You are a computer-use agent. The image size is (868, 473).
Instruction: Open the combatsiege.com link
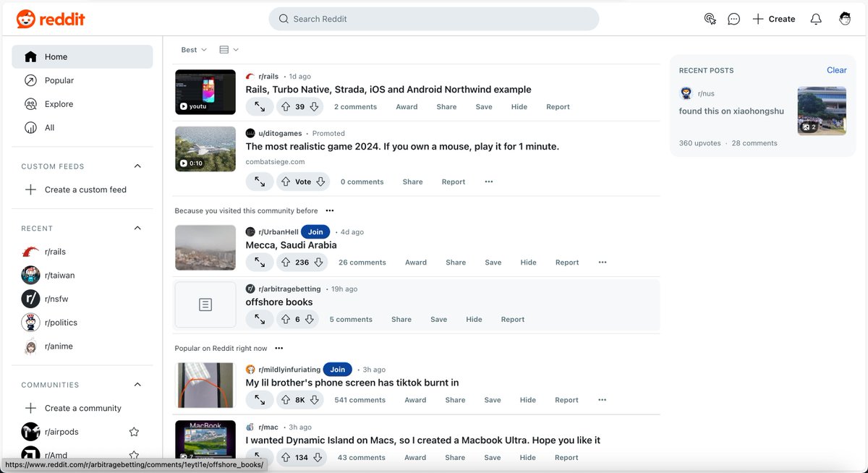(x=275, y=162)
